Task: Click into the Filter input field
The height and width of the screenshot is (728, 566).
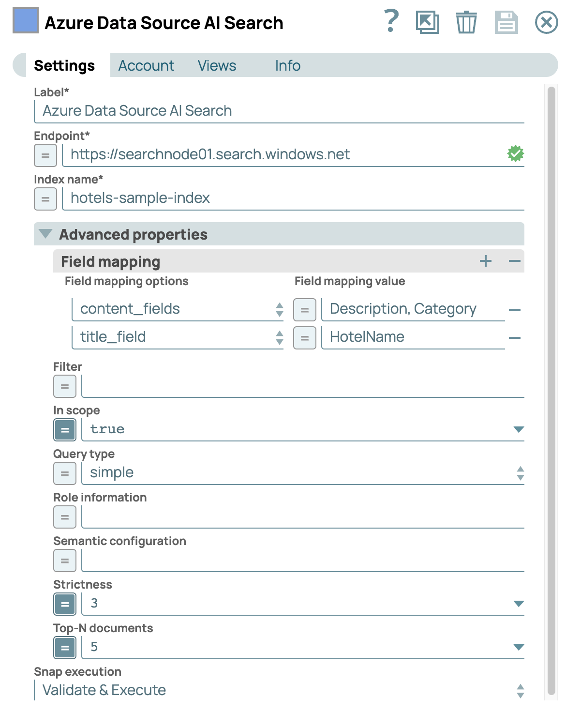Action: click(x=302, y=386)
